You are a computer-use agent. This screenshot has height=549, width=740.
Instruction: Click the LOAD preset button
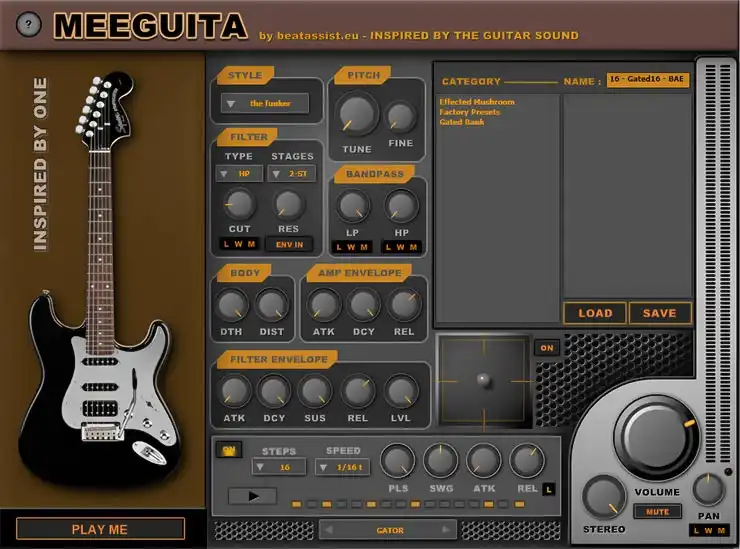click(595, 313)
